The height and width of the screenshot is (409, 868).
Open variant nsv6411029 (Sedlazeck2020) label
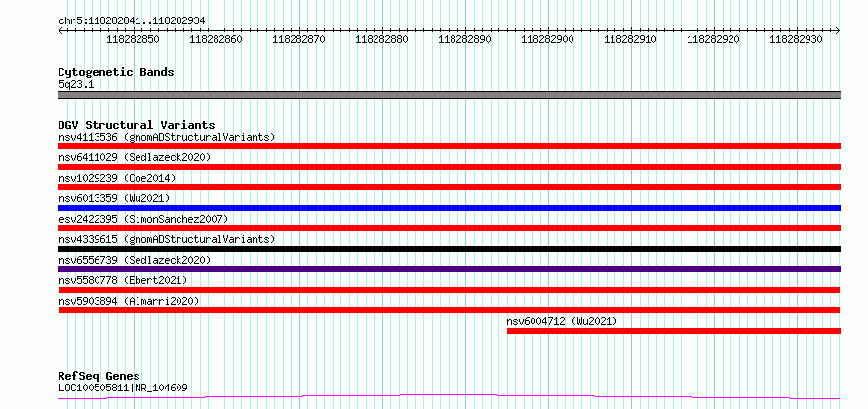coord(135,157)
